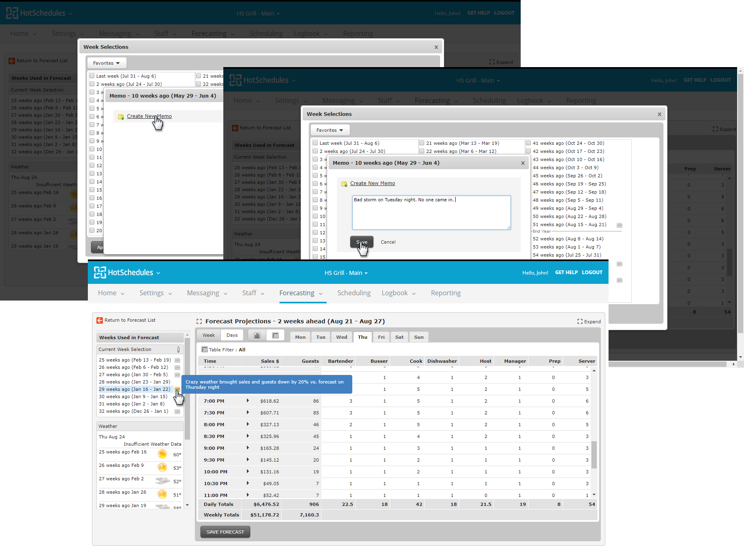744x560 pixels.
Task: Check 2 weeks ago (Jul 24 - Jul 30) in back-left window
Action: (x=92, y=84)
